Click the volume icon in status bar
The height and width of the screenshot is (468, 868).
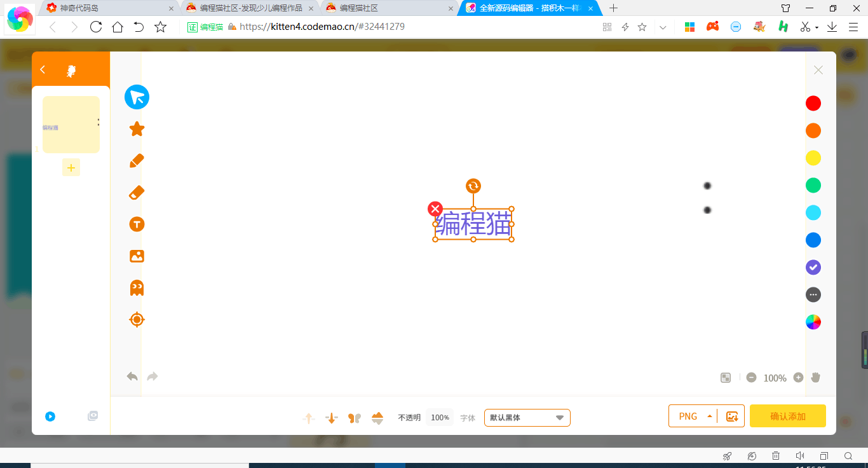pyautogui.click(x=800, y=456)
